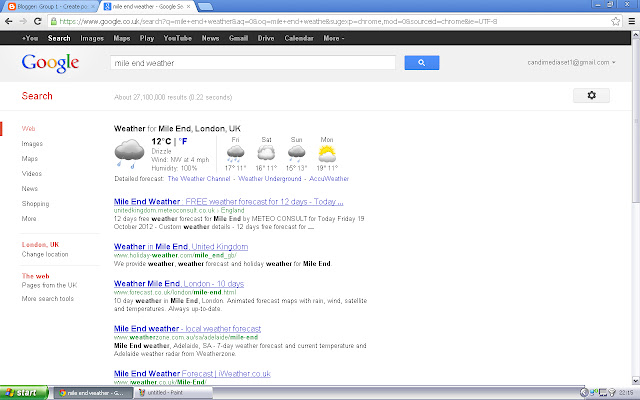The width and height of the screenshot is (640, 400).
Task: Open Calendar in the top bar
Action: click(299, 38)
